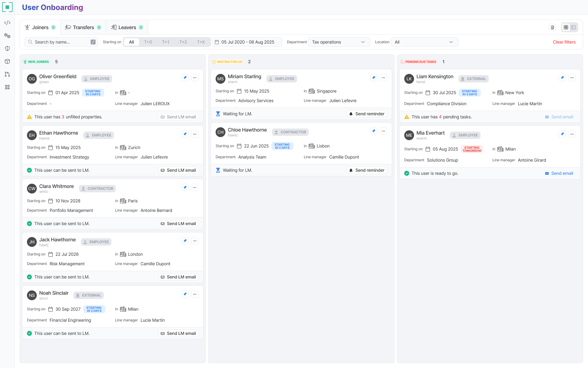Viewport: 588px width, 368px height.
Task: Open the cube icon in left sidebar
Action: pyautogui.click(x=7, y=61)
